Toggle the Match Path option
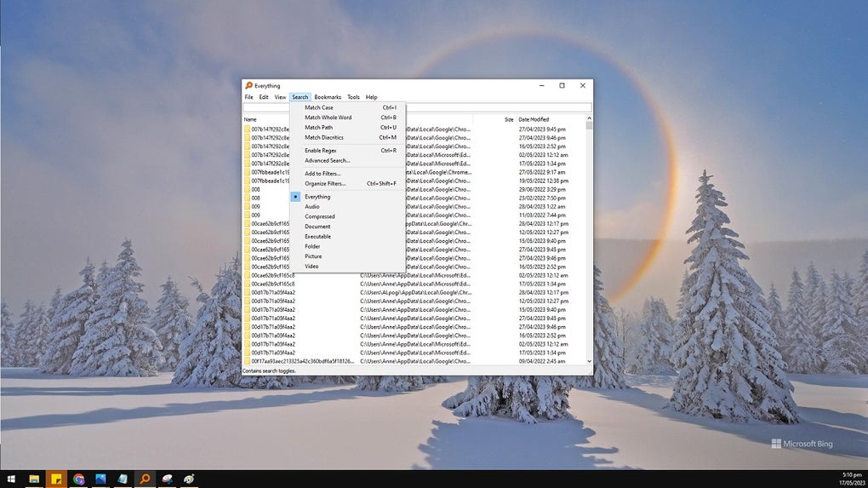The height and width of the screenshot is (488, 868). 348,128
